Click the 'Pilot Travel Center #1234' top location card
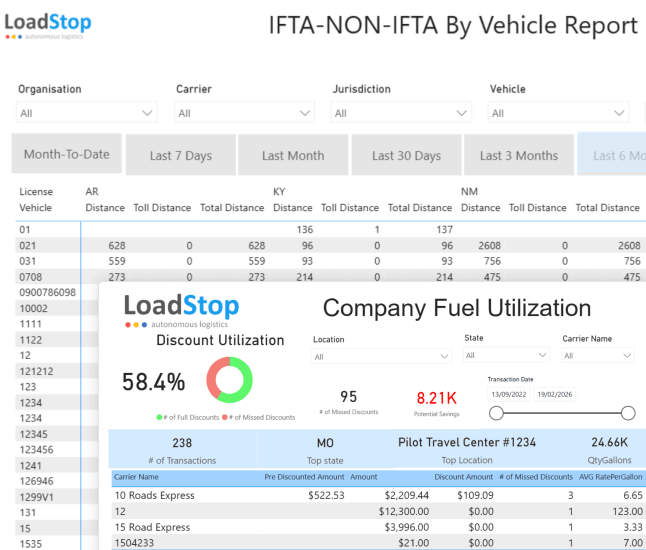Image resolution: width=646 pixels, height=550 pixels. tap(467, 450)
